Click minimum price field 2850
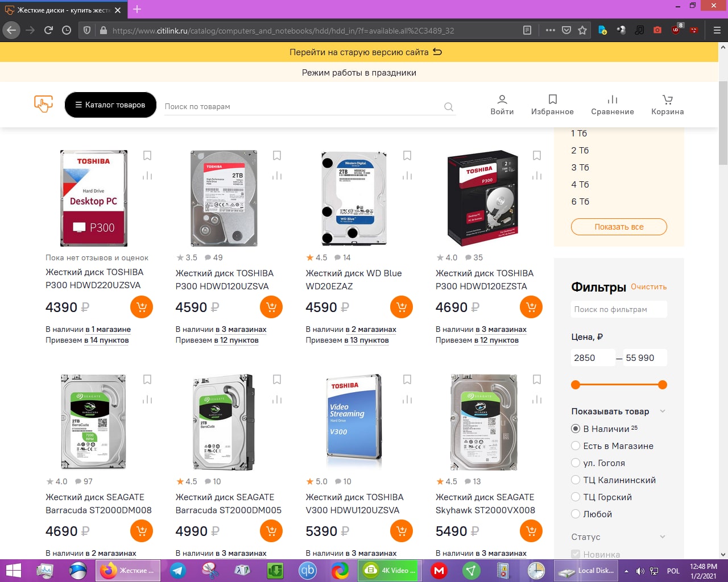Screen dimensions: 728x582 click(x=593, y=358)
